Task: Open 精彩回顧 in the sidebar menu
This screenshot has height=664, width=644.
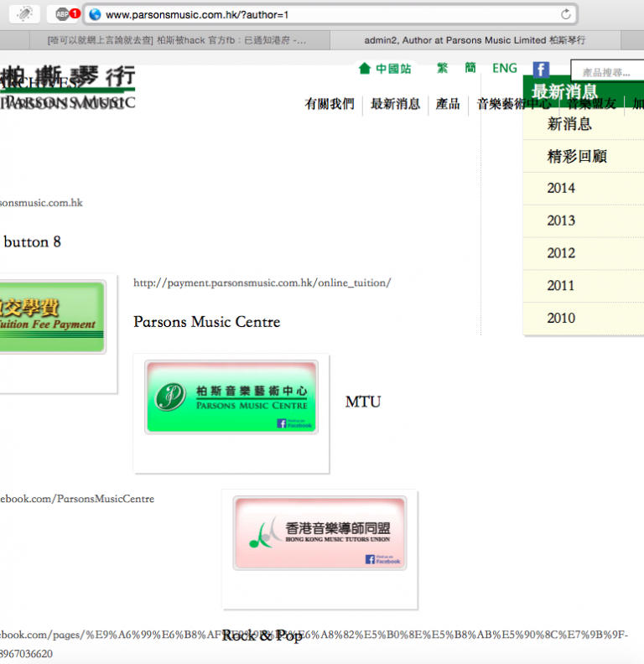Action: (x=576, y=156)
